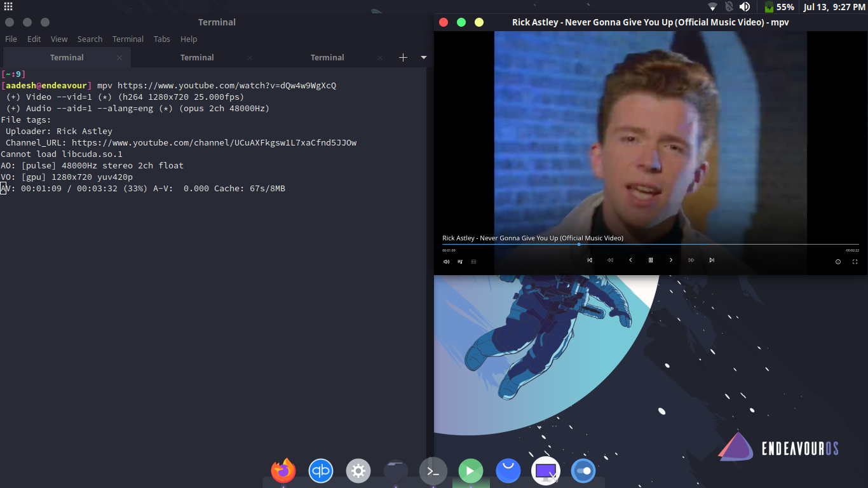Click the YouTube channel URL in terminal
The width and height of the screenshot is (868, 488).
point(214,142)
